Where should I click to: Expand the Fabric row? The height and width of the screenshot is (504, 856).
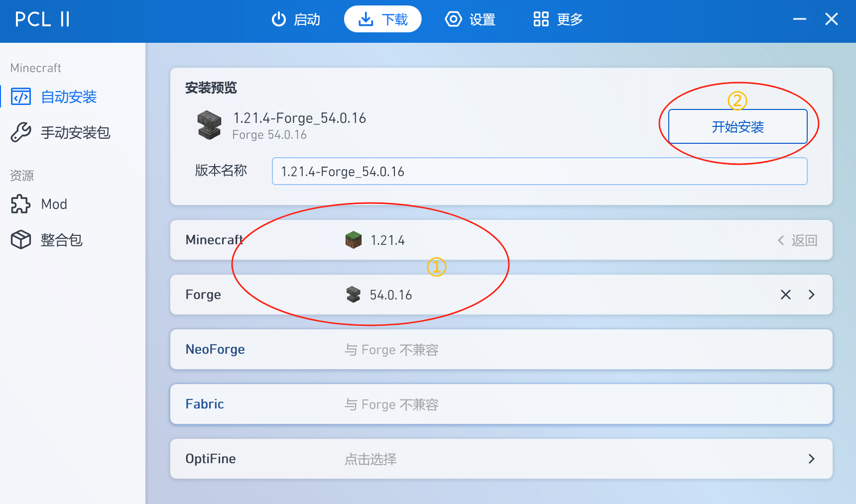[x=501, y=404]
